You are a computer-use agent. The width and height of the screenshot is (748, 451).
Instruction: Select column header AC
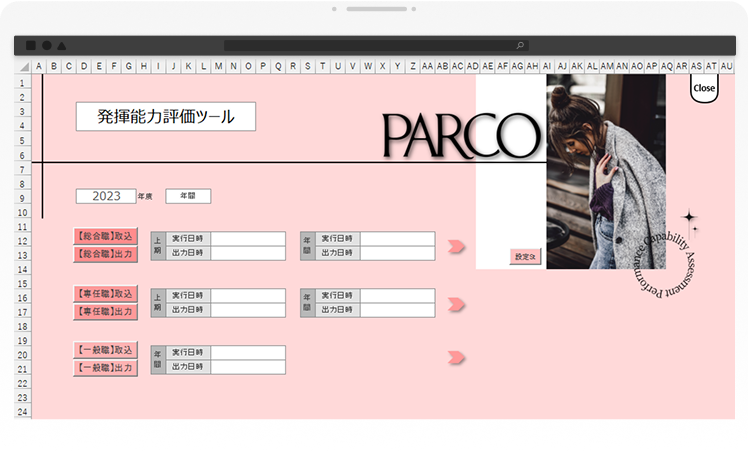pyautogui.click(x=457, y=67)
